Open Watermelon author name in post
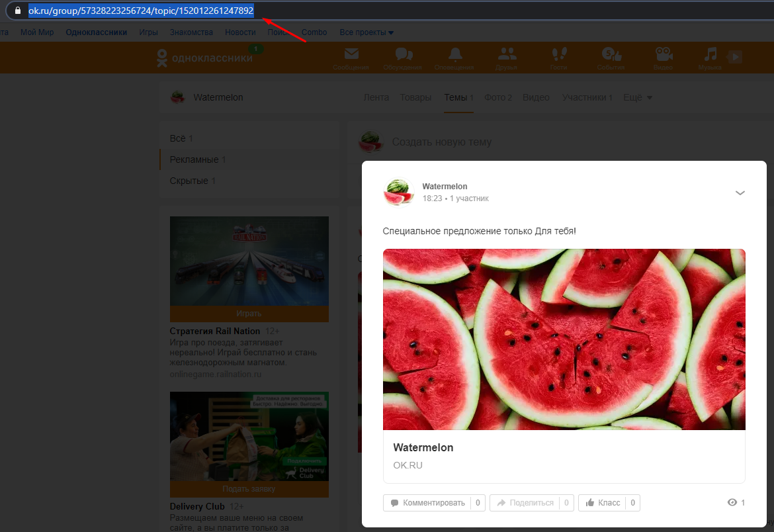Image resolution: width=774 pixels, height=532 pixels. click(445, 186)
